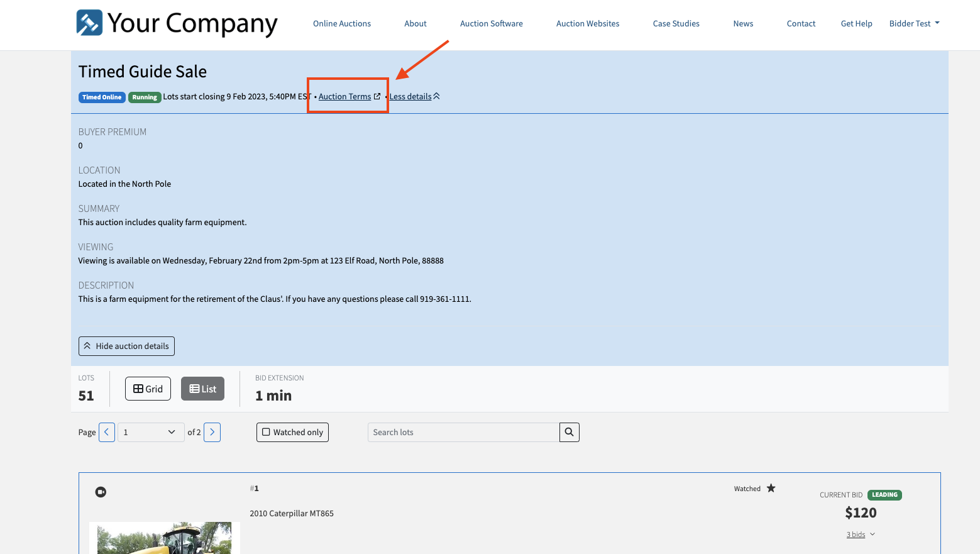
Task: Go to previous page with left arrow
Action: 107,432
